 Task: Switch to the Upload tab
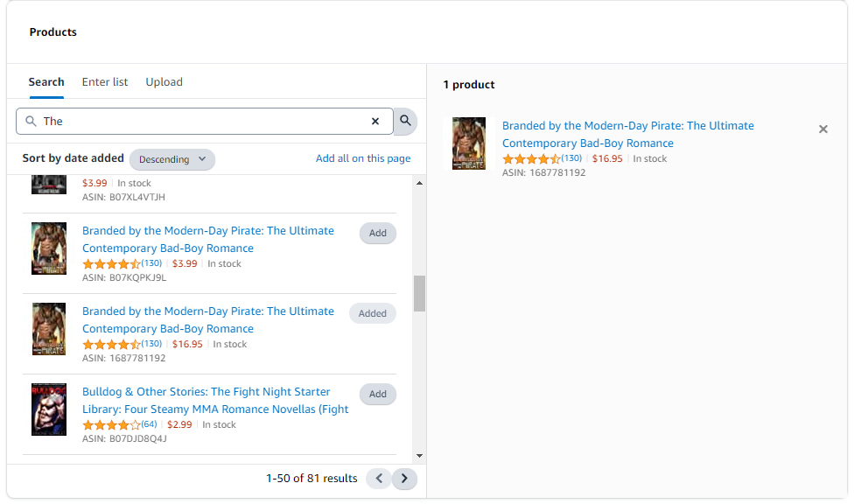(164, 82)
